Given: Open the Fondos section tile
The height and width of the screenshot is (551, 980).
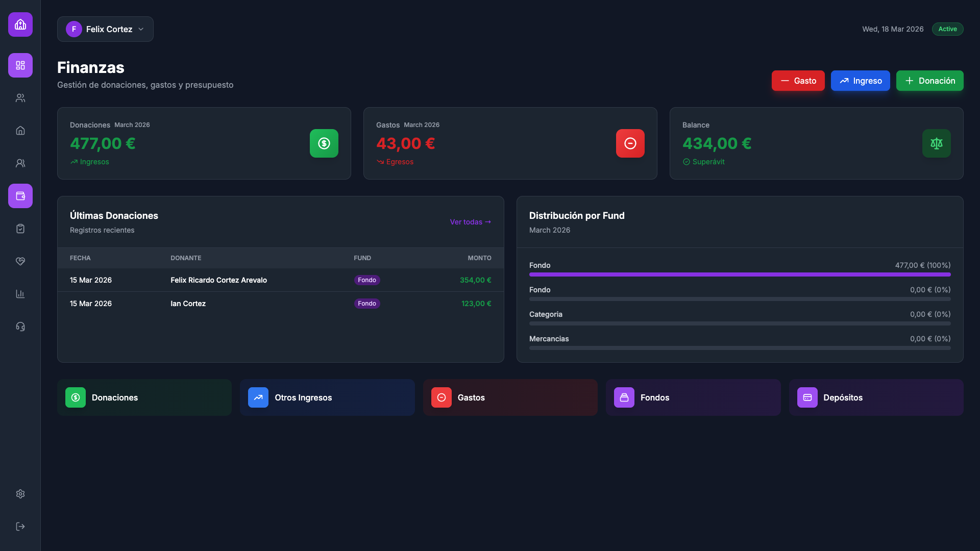Looking at the screenshot, I should [693, 397].
